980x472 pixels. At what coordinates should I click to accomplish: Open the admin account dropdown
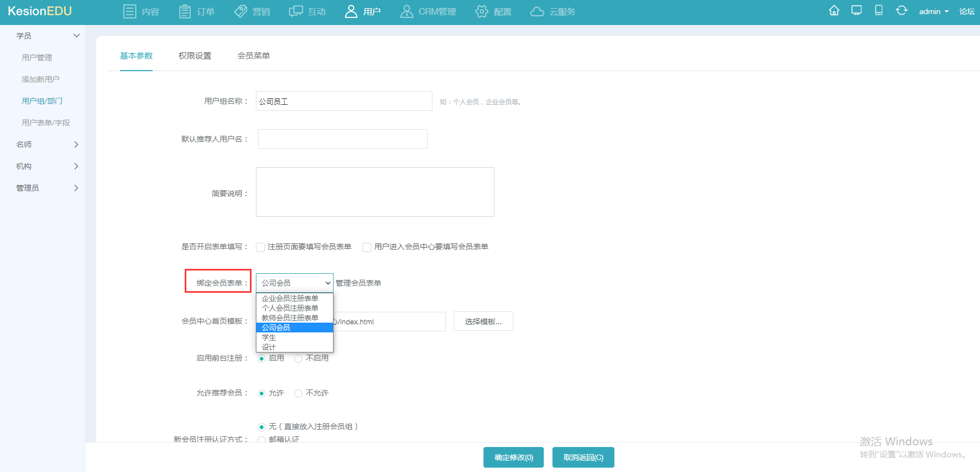[933, 11]
